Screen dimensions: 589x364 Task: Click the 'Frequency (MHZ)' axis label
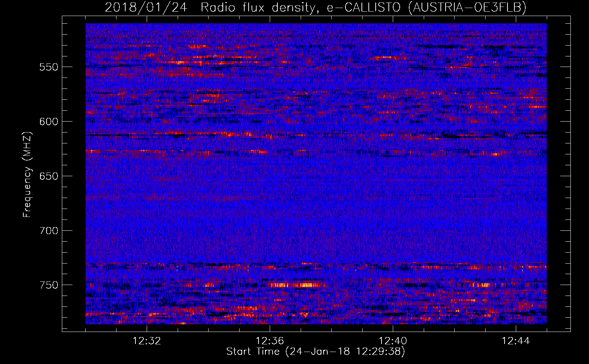pos(27,174)
